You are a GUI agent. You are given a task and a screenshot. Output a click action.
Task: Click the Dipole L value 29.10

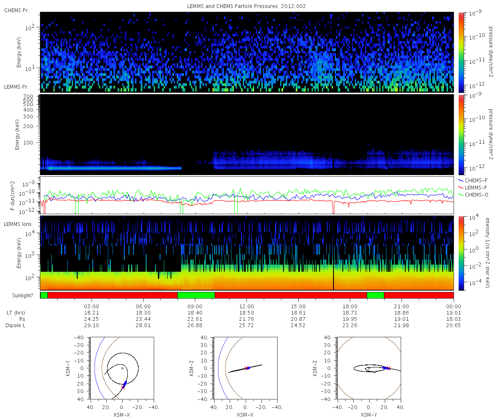click(x=92, y=325)
